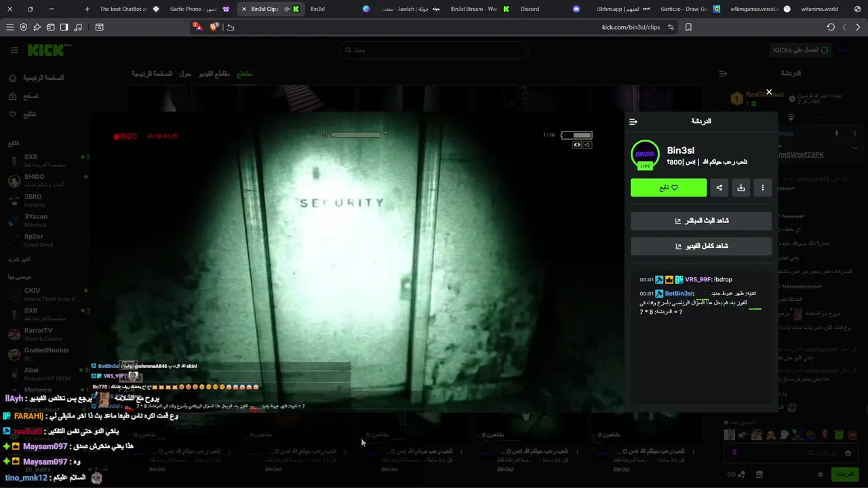The width and height of the screenshot is (868, 488).
Task: Click the Brave-style shield privacy icon
Action: pos(23,27)
